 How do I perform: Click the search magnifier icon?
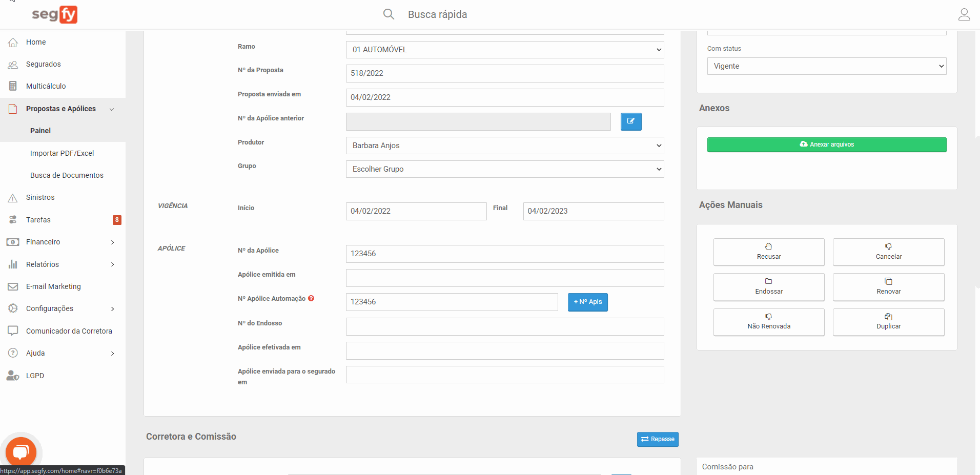[389, 14]
